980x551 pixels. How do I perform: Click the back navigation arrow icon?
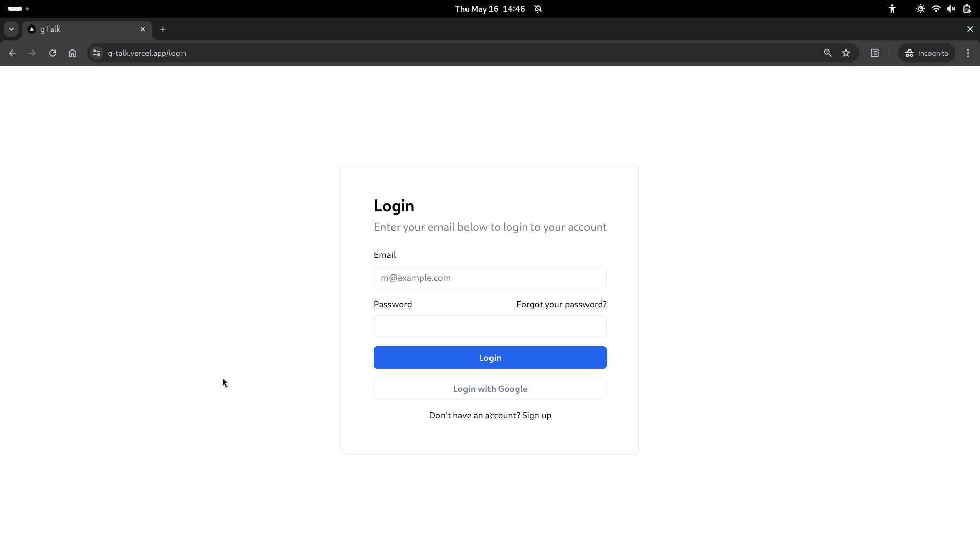coord(12,53)
